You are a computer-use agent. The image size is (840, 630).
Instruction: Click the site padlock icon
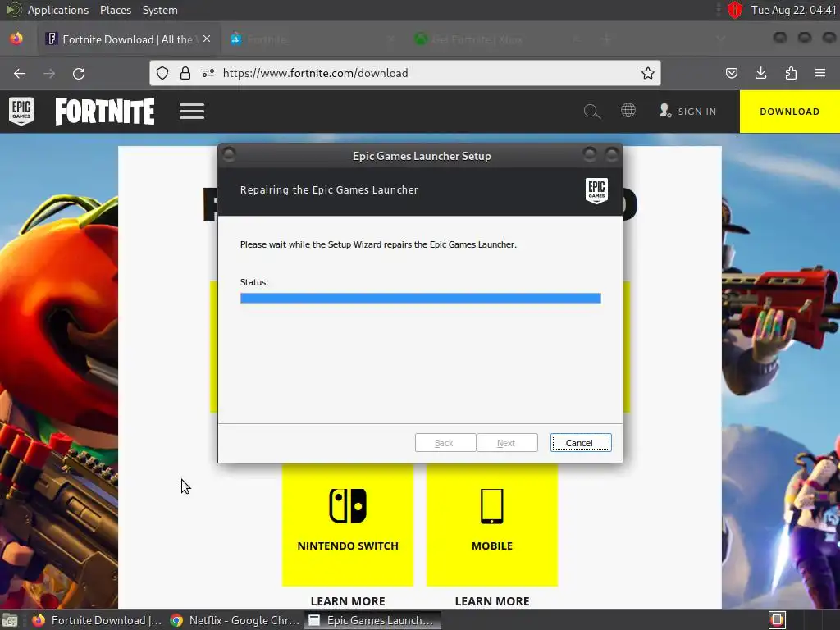(185, 73)
